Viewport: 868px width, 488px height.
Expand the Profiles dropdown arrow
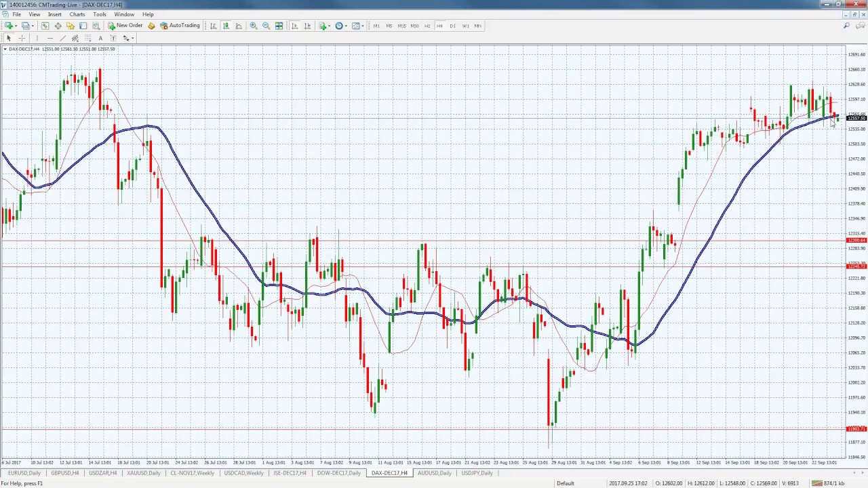(33, 26)
